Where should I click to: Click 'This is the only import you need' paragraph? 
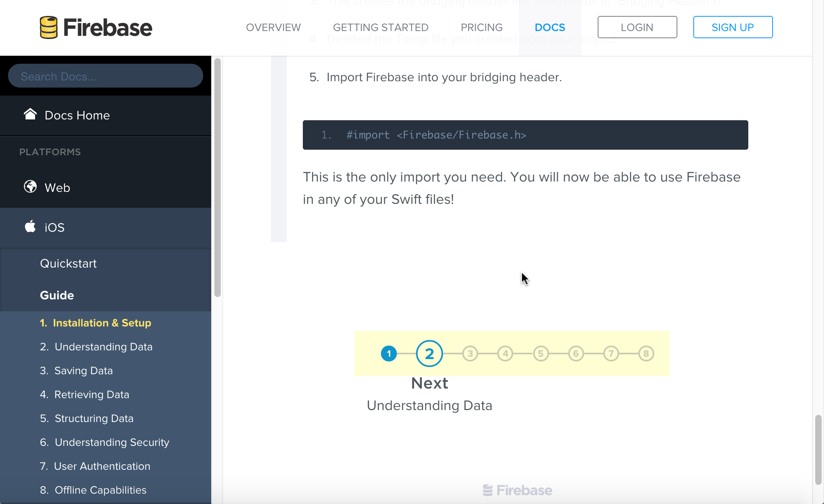(522, 188)
